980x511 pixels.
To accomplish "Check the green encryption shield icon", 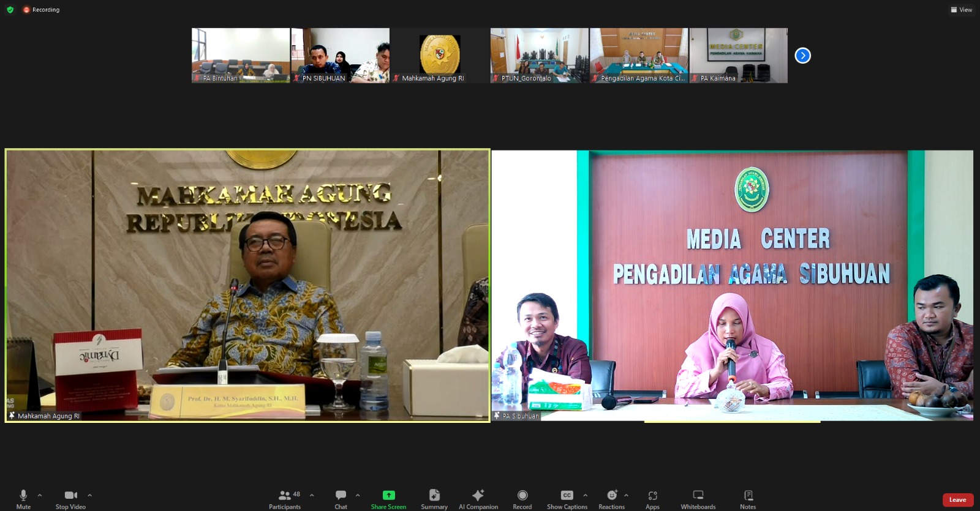I will pos(10,10).
